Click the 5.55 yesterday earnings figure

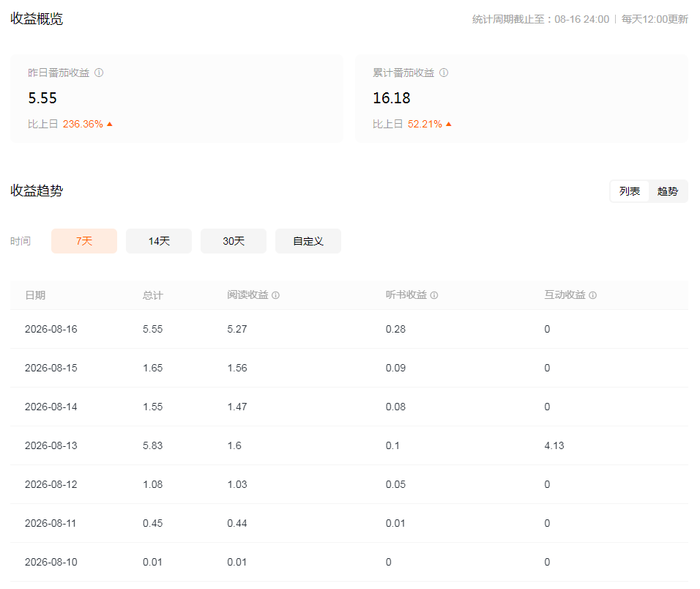pos(42,98)
